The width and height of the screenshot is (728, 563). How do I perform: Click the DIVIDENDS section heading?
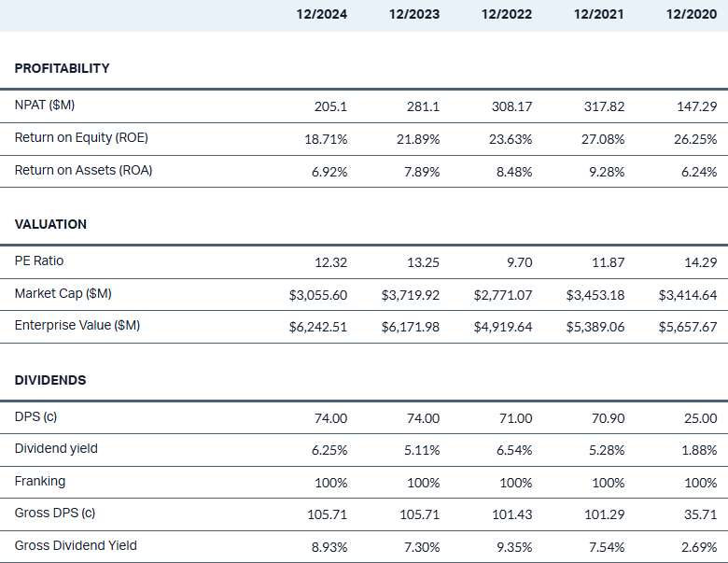[x=50, y=380]
